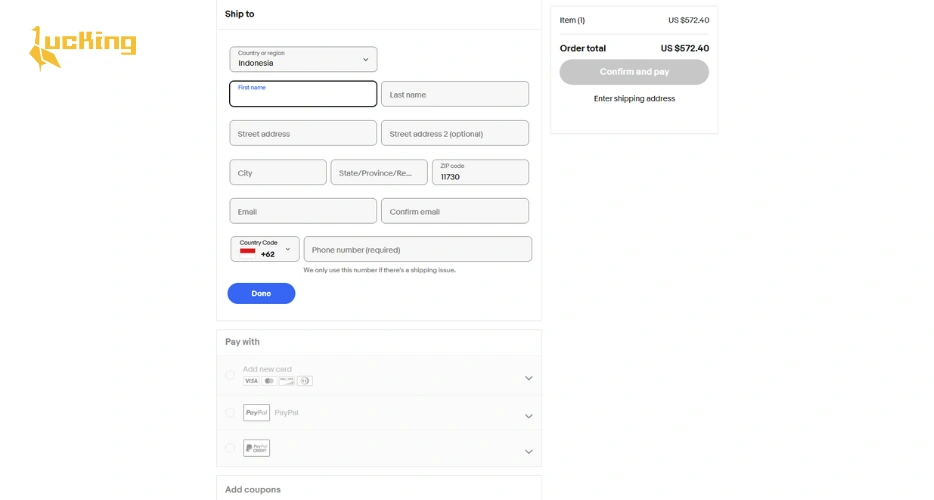Viewport: 934px width, 500px height.
Task: Select the Add new card radio button
Action: (x=230, y=375)
